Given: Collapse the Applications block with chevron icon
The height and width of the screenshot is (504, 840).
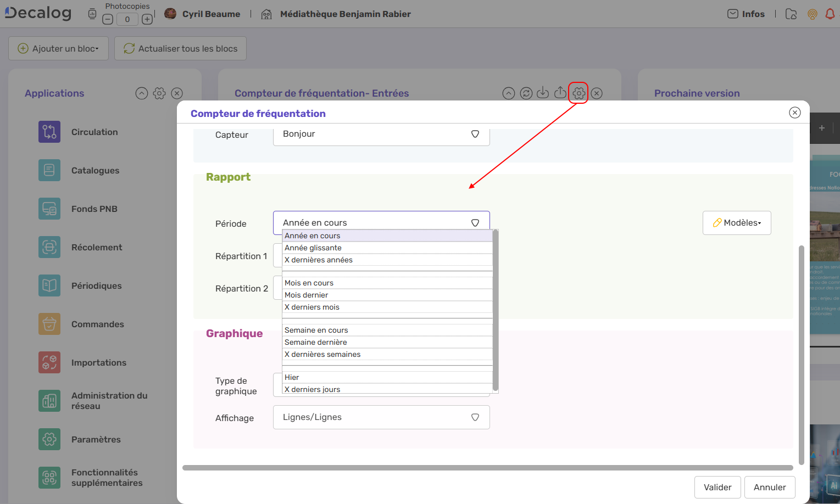Looking at the screenshot, I should (x=142, y=93).
